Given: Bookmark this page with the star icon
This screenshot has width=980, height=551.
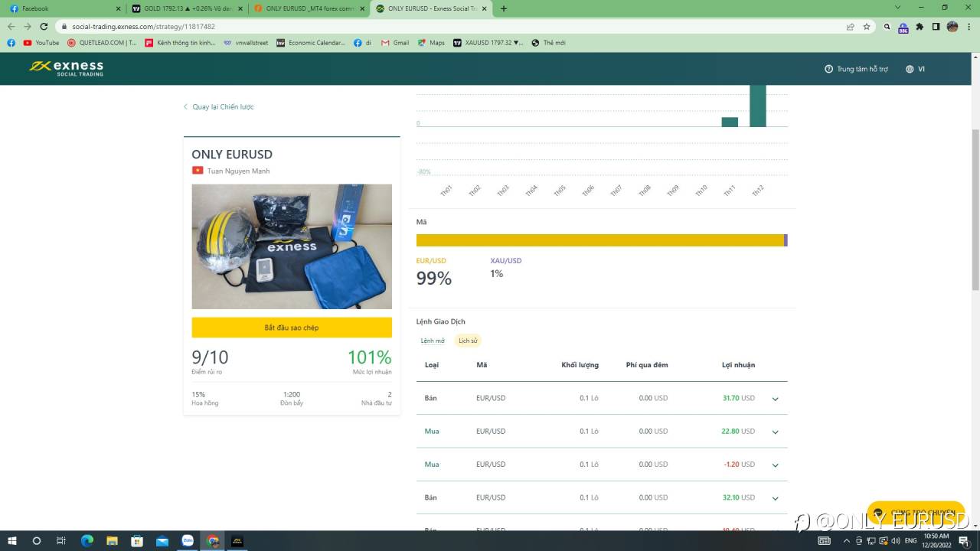Looking at the screenshot, I should click(867, 26).
